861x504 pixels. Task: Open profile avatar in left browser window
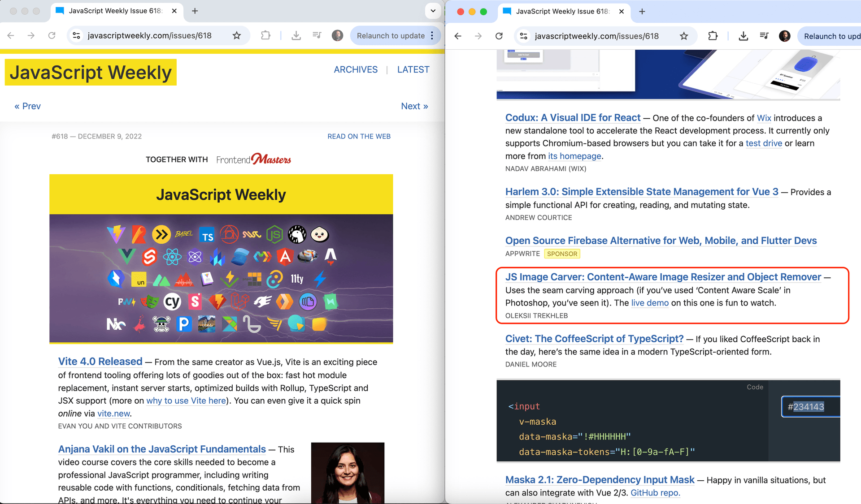click(x=337, y=35)
